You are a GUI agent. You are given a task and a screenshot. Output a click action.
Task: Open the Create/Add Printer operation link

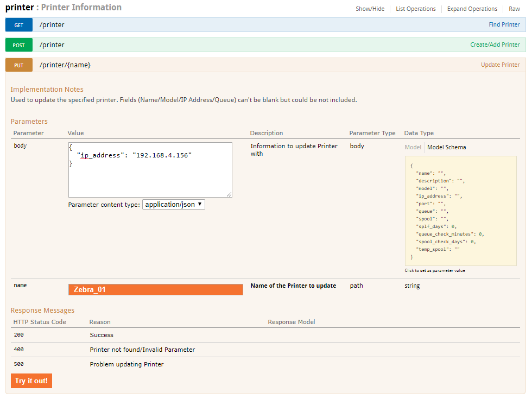[x=495, y=45]
